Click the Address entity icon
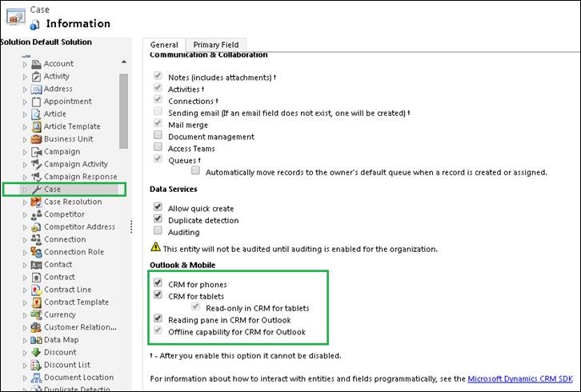Viewport: 581px width, 392px height. point(36,90)
